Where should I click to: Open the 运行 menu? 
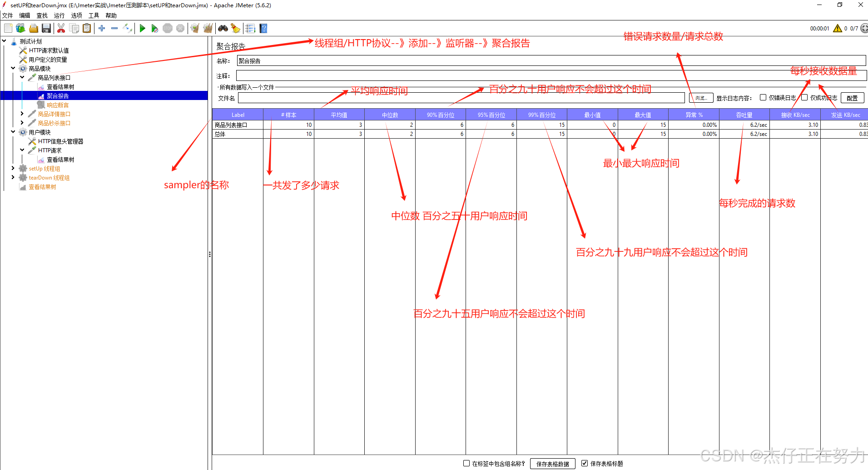point(59,15)
